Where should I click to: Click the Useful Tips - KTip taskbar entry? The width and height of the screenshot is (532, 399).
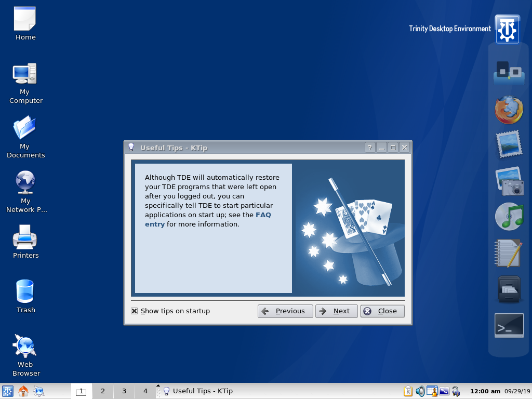(198, 391)
